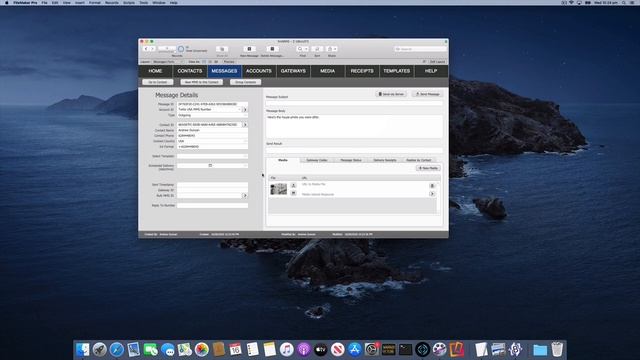
Task: Go to the MEDIA navigation tab
Action: 327,71
